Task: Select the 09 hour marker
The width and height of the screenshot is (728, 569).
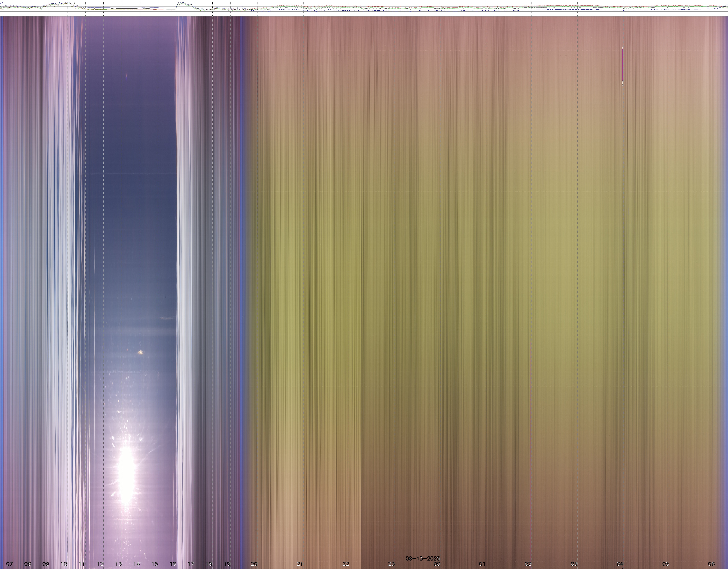Action: point(46,564)
